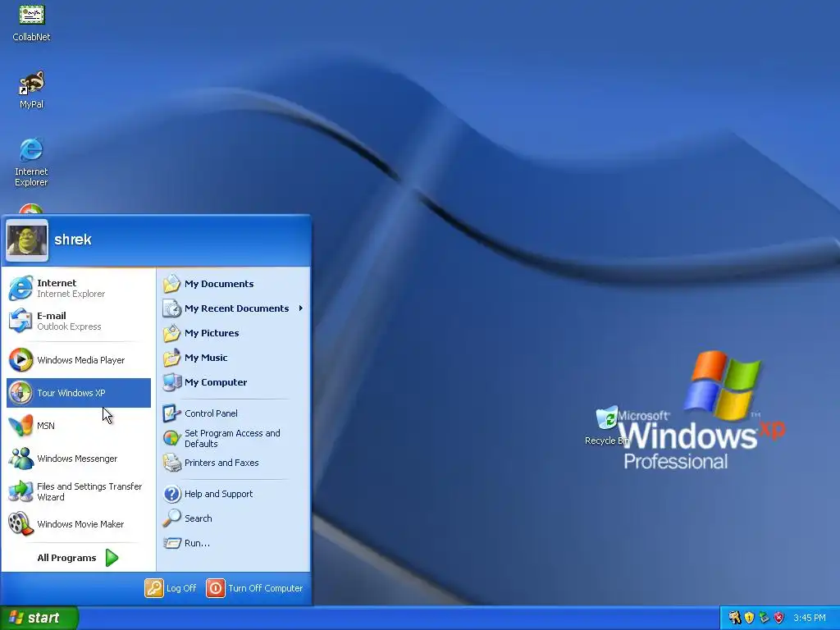Click the green start button

(x=39, y=618)
